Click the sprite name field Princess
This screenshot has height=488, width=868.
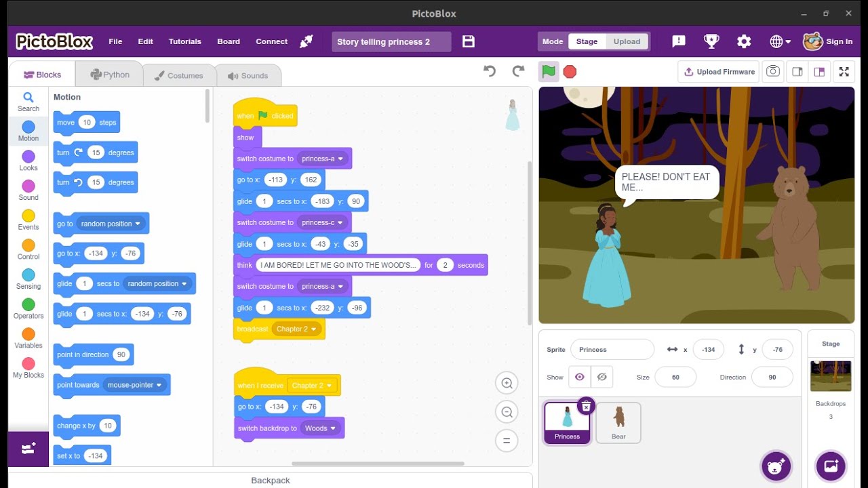[612, 350]
